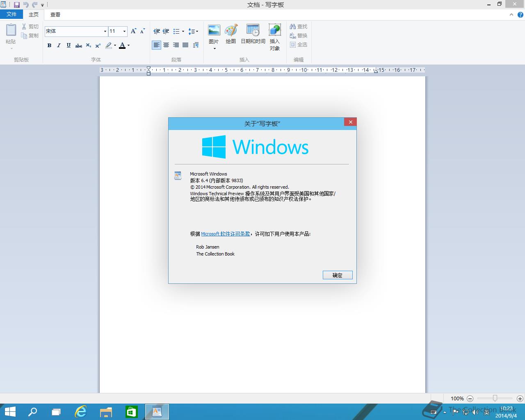
Task: Click the zoom out minus button
Action: pos(470,398)
